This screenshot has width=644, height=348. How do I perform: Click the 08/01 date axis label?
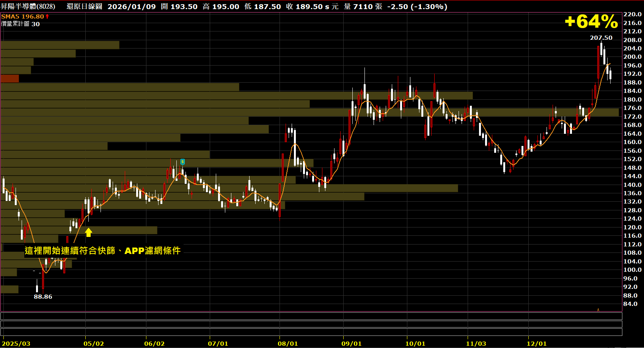[288, 343]
